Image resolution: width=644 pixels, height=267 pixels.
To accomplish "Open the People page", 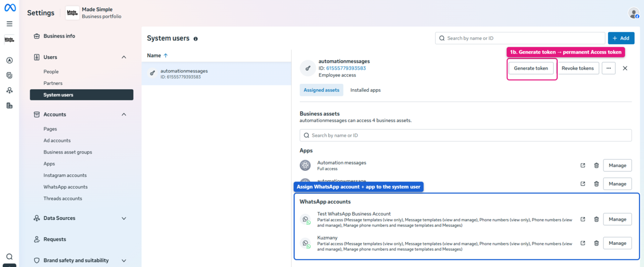I will pyautogui.click(x=51, y=71).
